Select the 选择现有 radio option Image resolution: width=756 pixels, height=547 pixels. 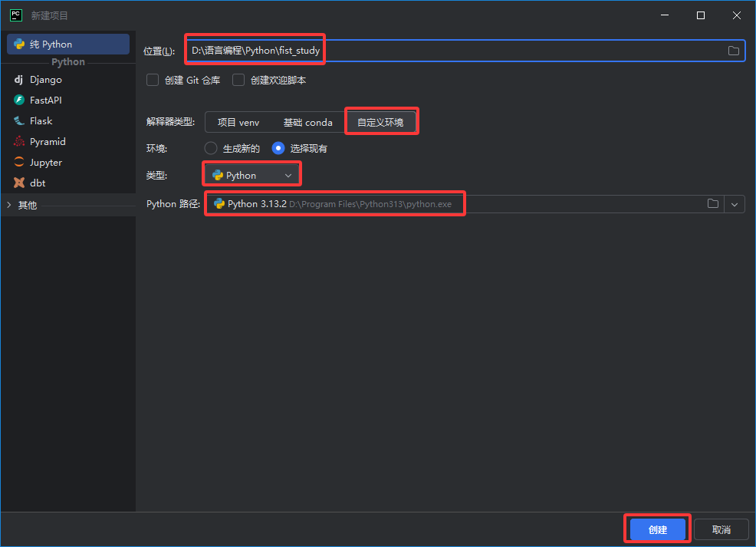(278, 148)
